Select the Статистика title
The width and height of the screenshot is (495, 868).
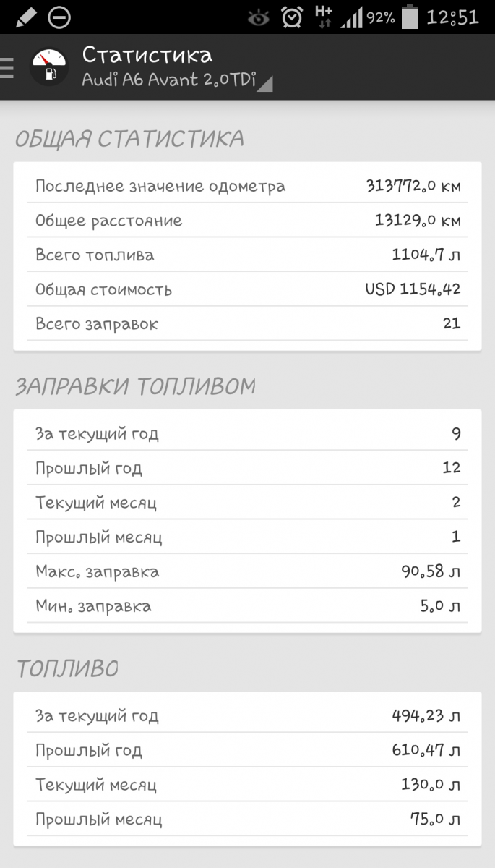147,55
